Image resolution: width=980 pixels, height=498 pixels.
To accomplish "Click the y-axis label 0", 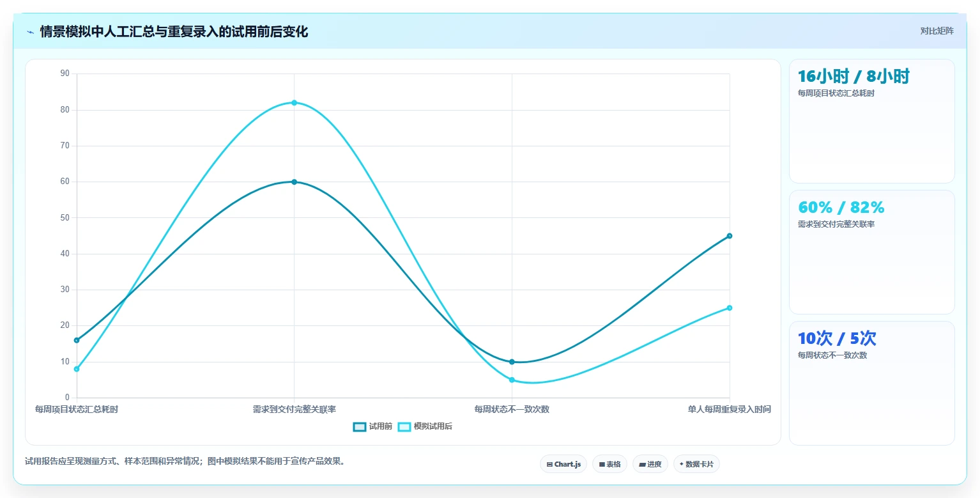I will 67,398.
